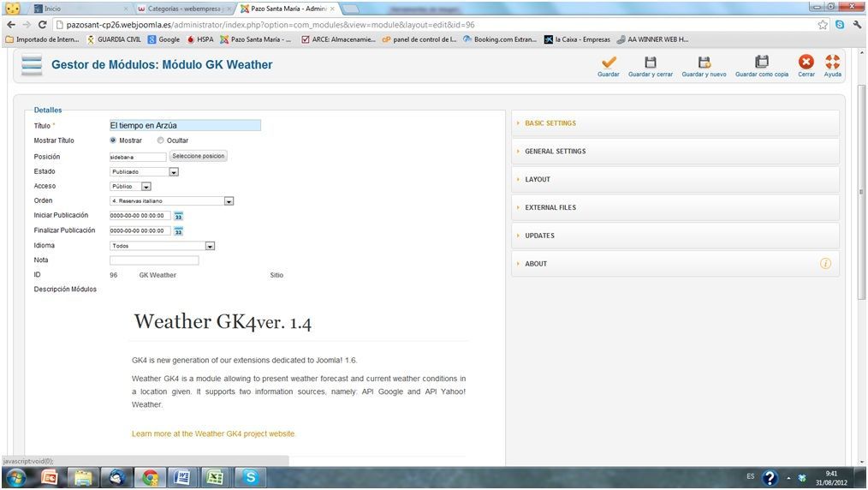Open Booking.com Extranet bookmark
This screenshot has width=868, height=490.
click(x=500, y=40)
